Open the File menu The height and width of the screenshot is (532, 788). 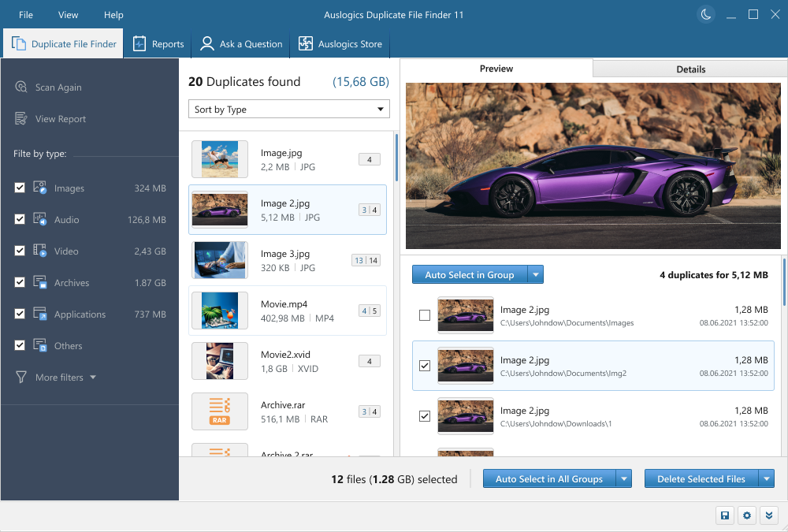(x=26, y=15)
